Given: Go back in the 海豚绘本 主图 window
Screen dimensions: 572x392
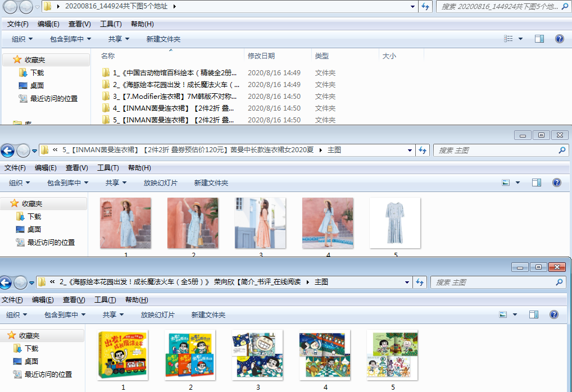Looking at the screenshot, I should point(5,282).
